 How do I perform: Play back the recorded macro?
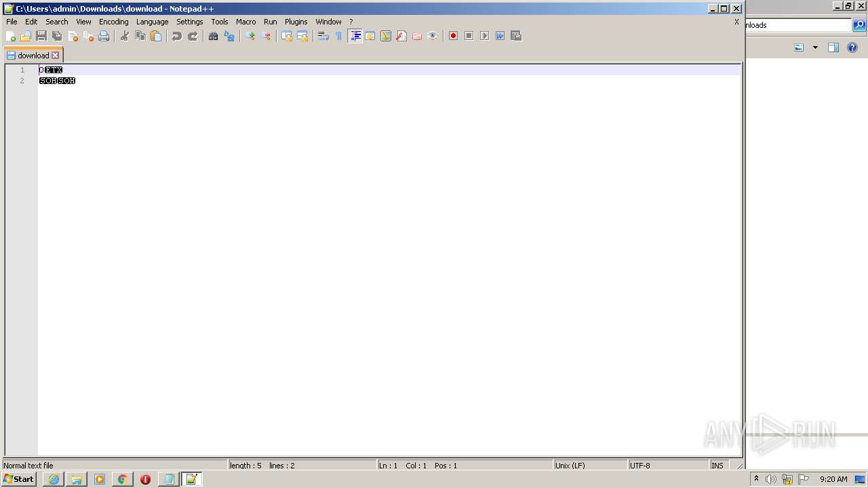click(x=485, y=36)
